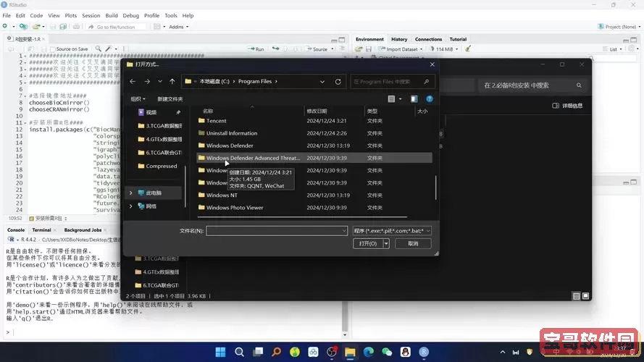The width and height of the screenshot is (644, 362).
Task: Open RStudio from the taskbar
Action: coord(424,352)
